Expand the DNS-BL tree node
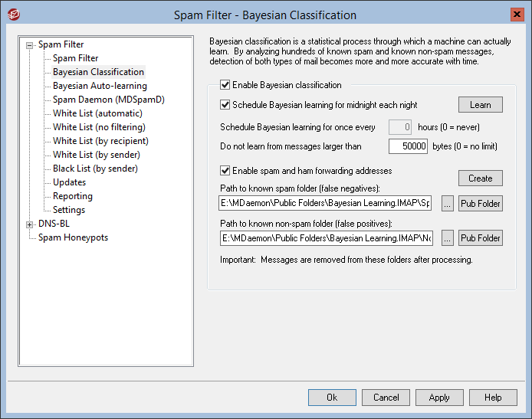This screenshot has width=532, height=419. click(x=30, y=224)
